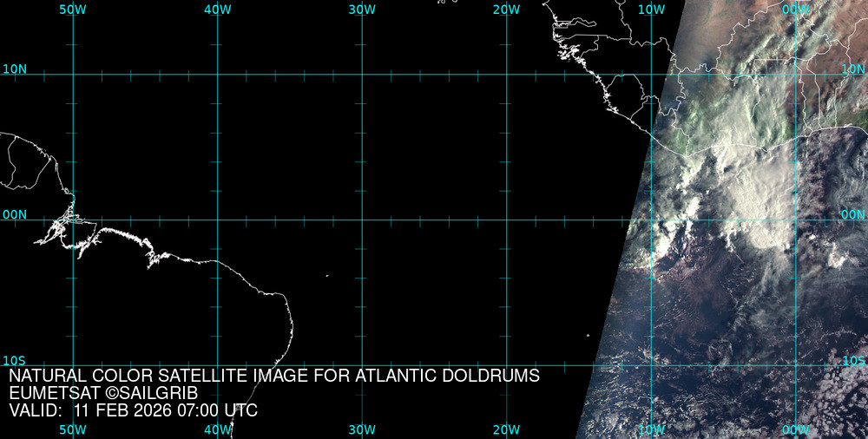Click the small isolated island dot near 10S
The image size is (868, 439).
click(x=588, y=337)
